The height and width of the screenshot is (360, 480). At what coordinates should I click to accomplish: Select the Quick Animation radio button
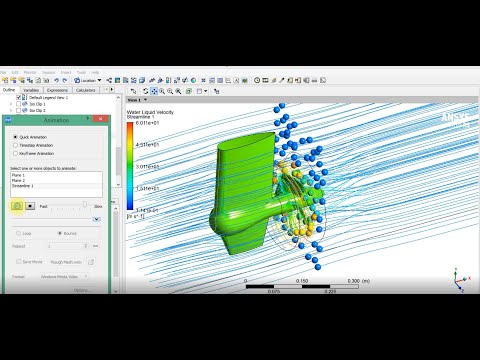coord(15,137)
